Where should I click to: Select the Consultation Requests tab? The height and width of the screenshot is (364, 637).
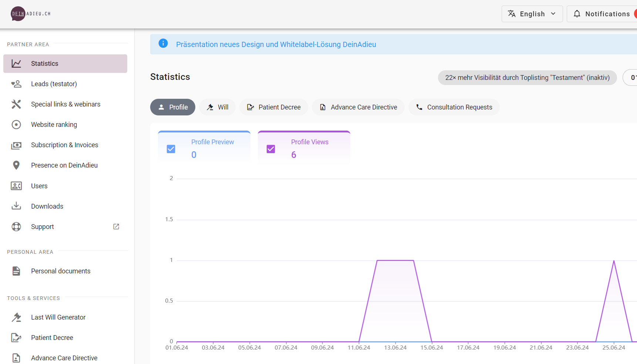coord(454,107)
